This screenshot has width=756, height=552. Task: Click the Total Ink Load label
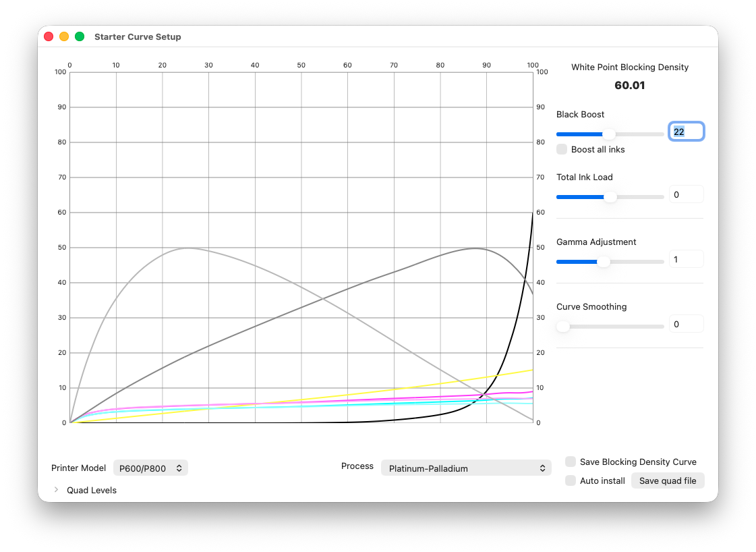point(584,177)
